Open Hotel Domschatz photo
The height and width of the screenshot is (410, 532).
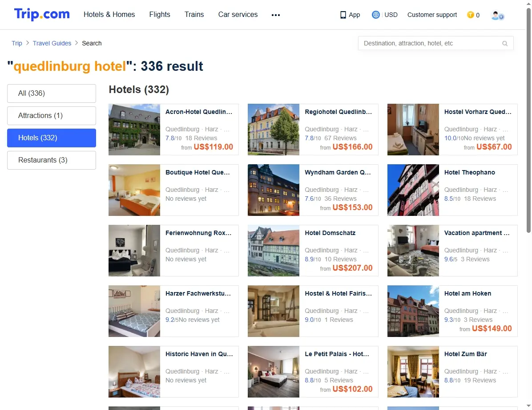pos(274,250)
